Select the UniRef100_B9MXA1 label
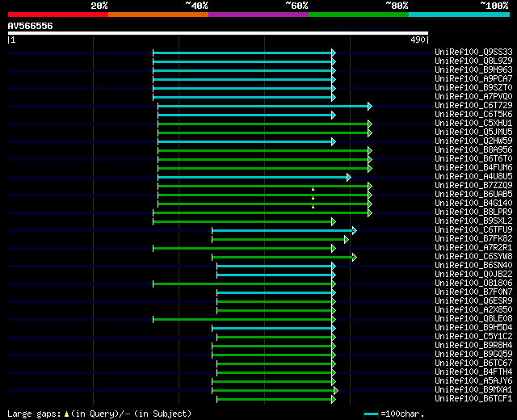The image size is (517, 420). (473, 390)
